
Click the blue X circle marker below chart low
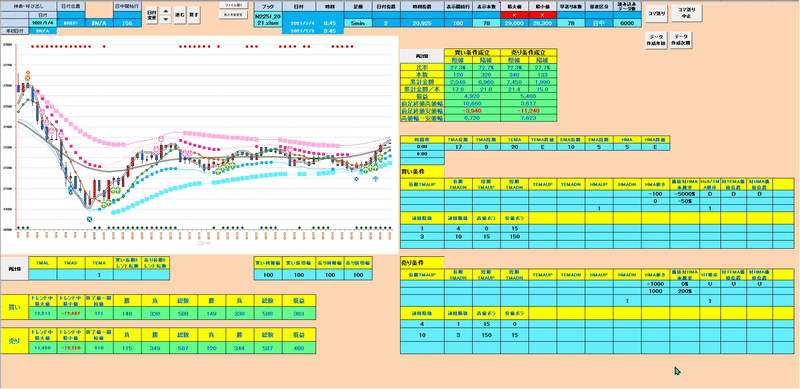[x=89, y=219]
